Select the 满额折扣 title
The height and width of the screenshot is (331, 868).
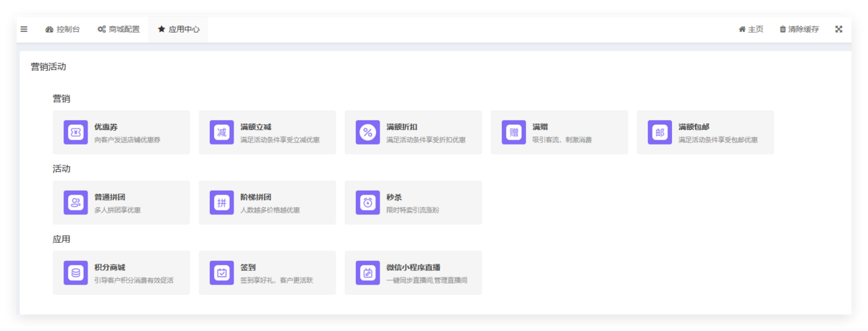pos(402,126)
